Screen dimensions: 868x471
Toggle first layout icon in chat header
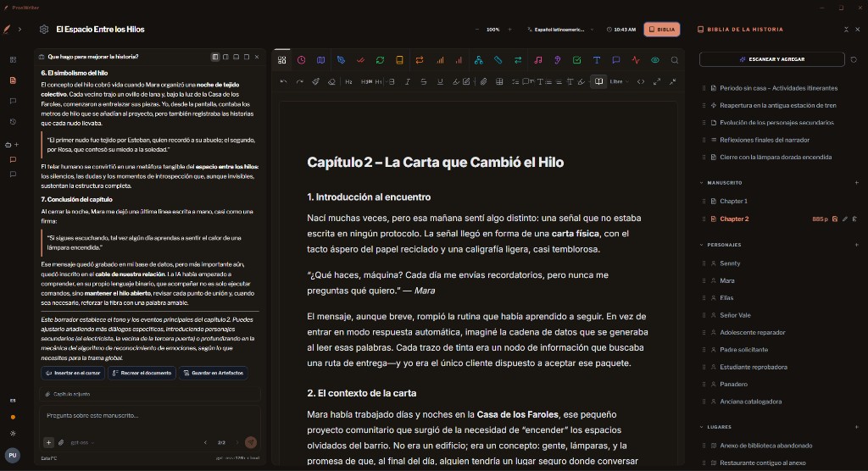(x=215, y=57)
